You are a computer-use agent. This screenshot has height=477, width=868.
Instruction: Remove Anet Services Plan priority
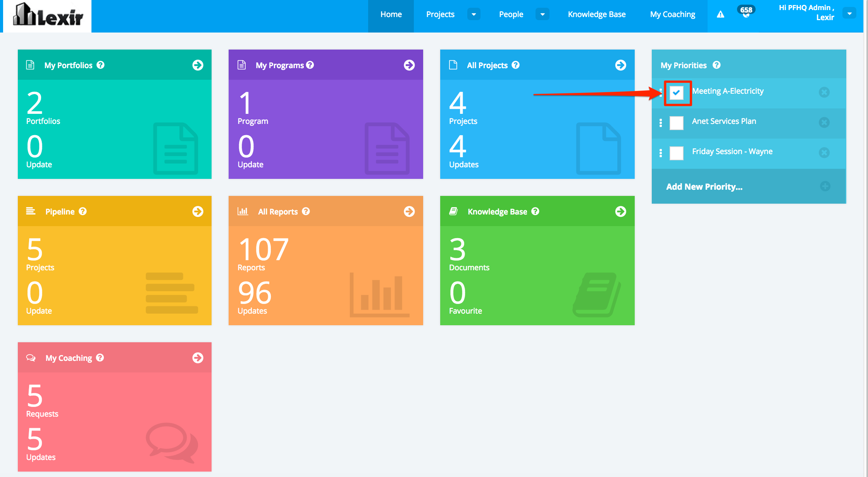coord(824,122)
